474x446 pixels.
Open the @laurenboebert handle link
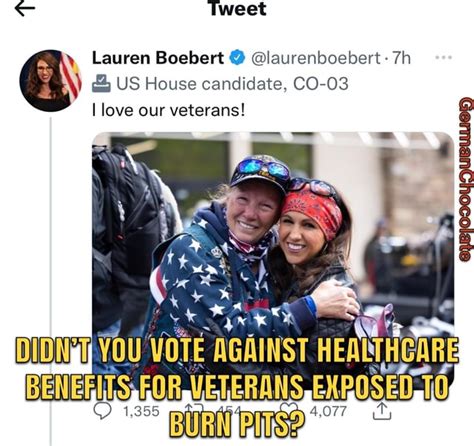point(315,58)
